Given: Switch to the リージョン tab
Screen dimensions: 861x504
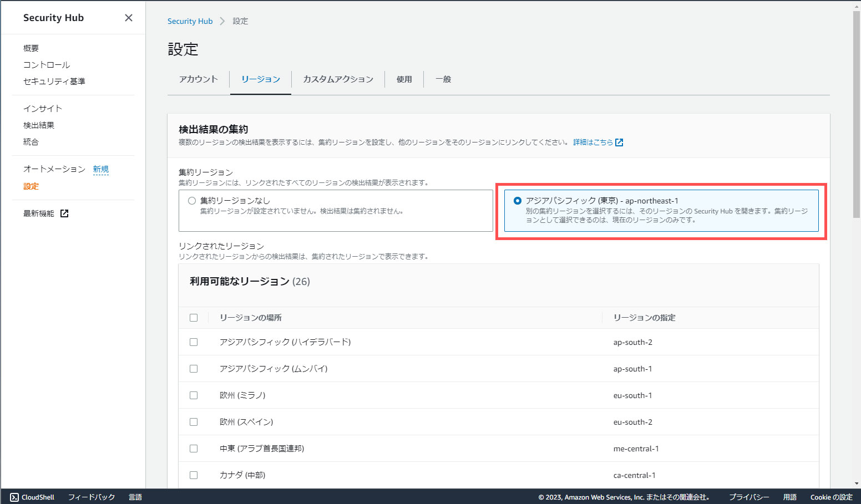Looking at the screenshot, I should pyautogui.click(x=261, y=79).
